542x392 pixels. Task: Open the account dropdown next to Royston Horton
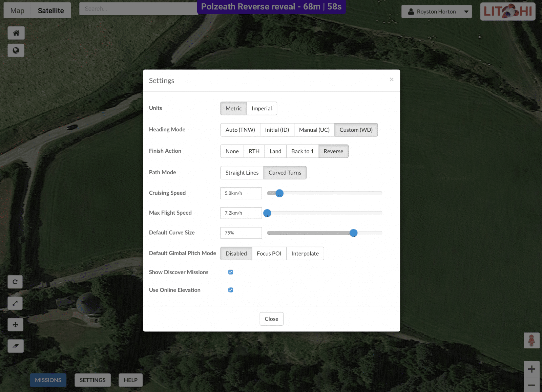coord(466,11)
